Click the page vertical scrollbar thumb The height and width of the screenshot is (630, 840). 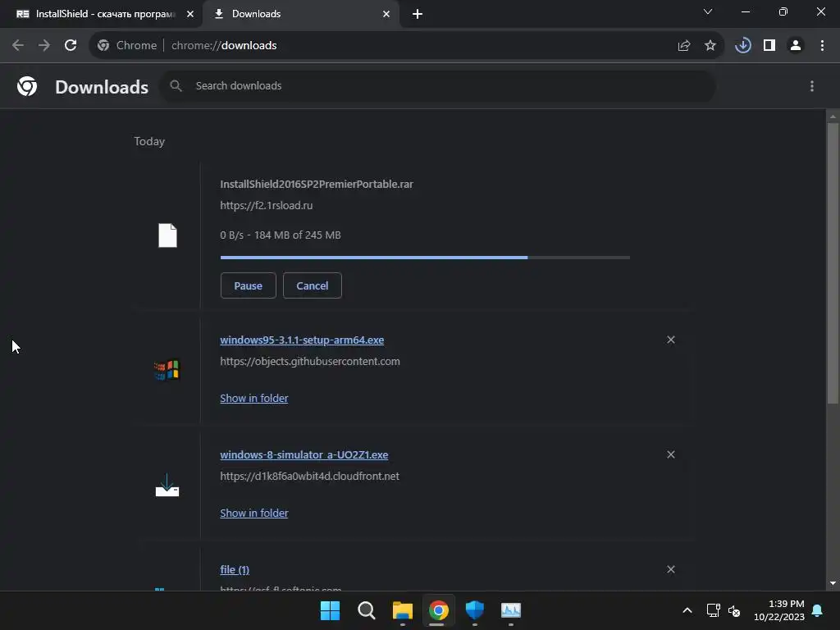[x=833, y=262]
